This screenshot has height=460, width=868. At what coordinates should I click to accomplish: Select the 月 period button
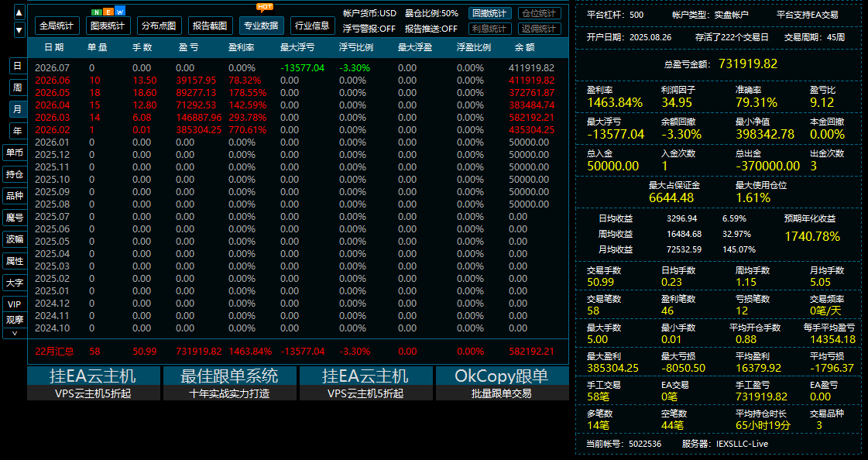(x=18, y=109)
